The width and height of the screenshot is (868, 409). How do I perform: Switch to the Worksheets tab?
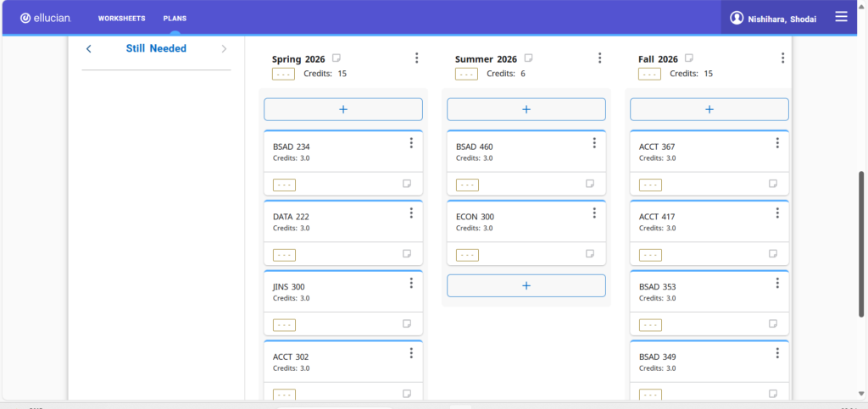(121, 18)
